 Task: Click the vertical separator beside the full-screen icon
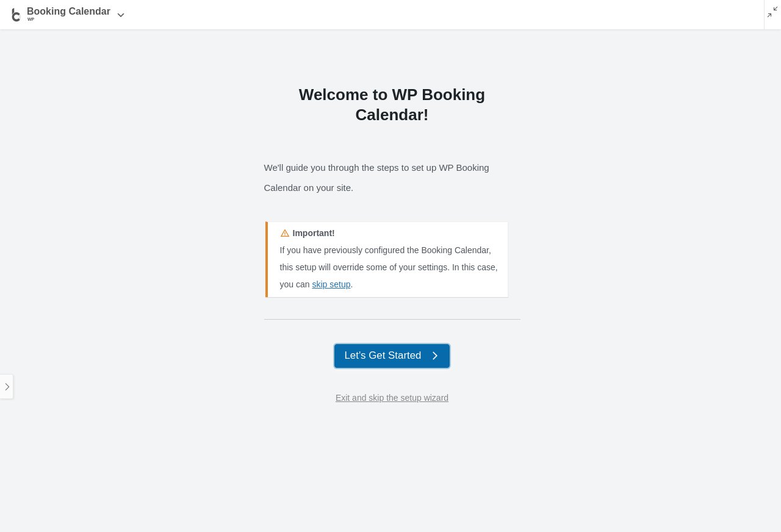pyautogui.click(x=764, y=15)
